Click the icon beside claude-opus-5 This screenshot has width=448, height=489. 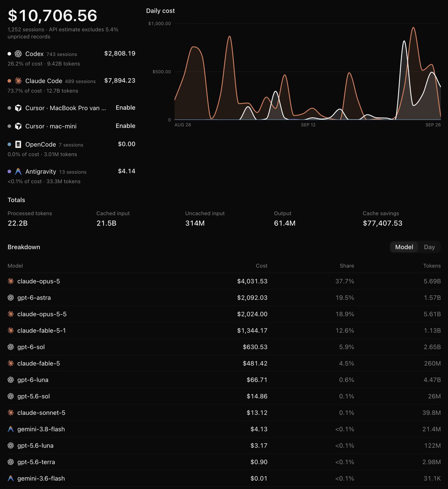tap(11, 281)
